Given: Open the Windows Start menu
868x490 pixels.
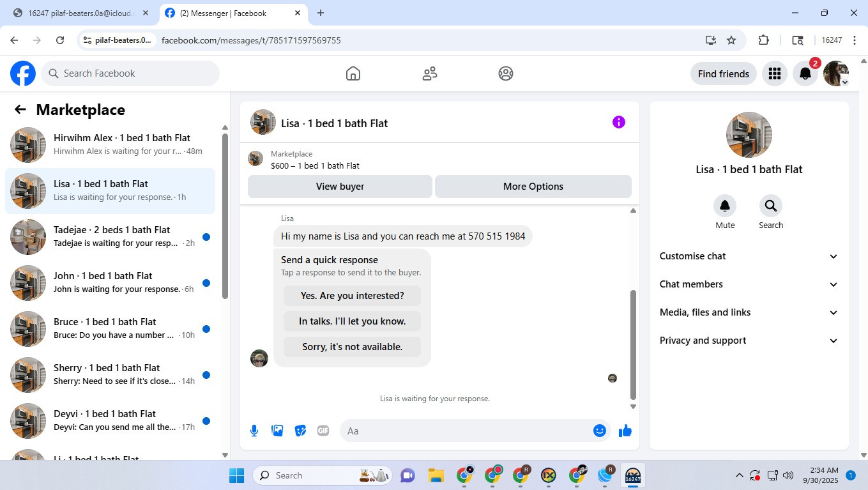Looking at the screenshot, I should click(236, 475).
